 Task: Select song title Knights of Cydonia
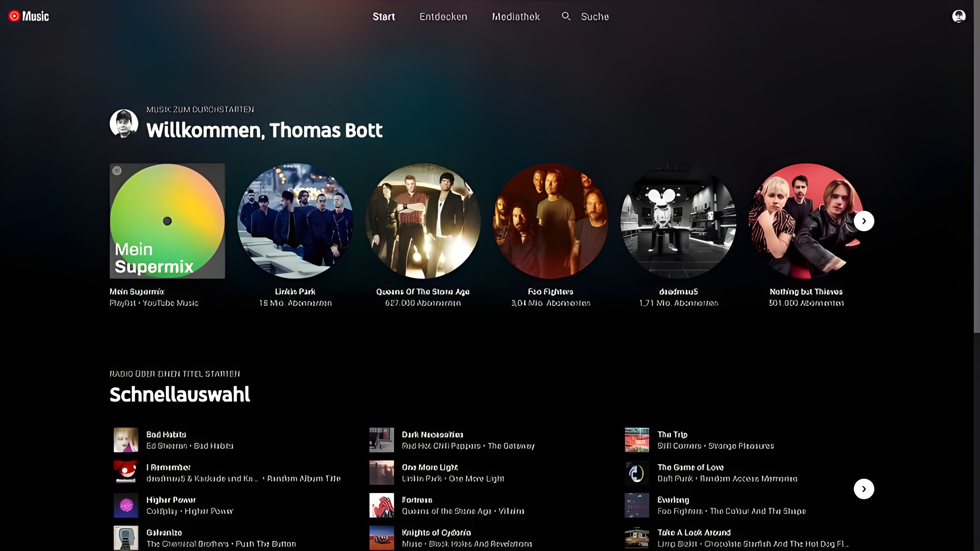click(436, 533)
